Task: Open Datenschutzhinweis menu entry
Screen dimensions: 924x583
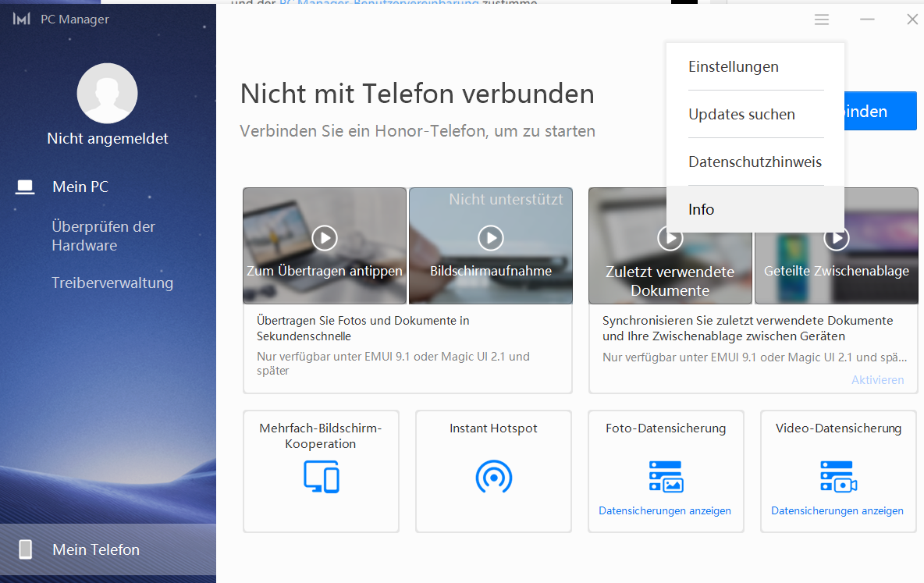Action: pyautogui.click(x=755, y=162)
